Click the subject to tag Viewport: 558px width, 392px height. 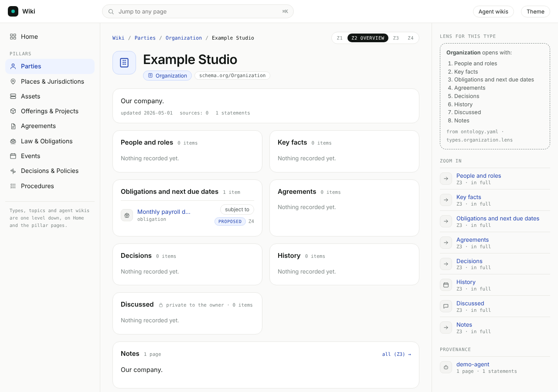(x=237, y=210)
